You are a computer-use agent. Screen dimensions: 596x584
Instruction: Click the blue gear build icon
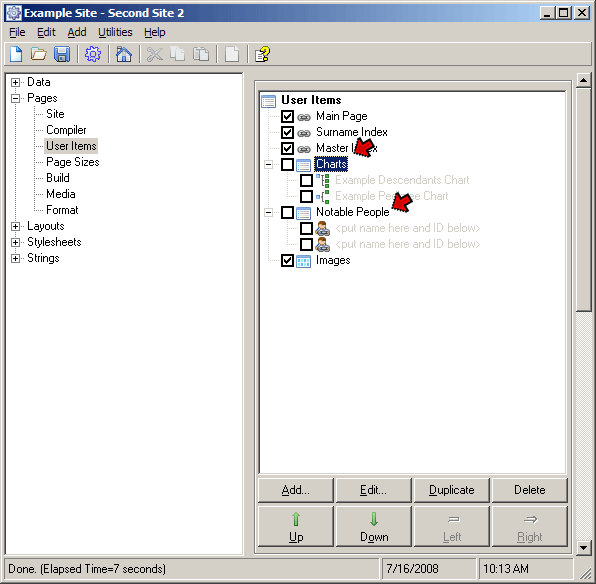coord(93,54)
